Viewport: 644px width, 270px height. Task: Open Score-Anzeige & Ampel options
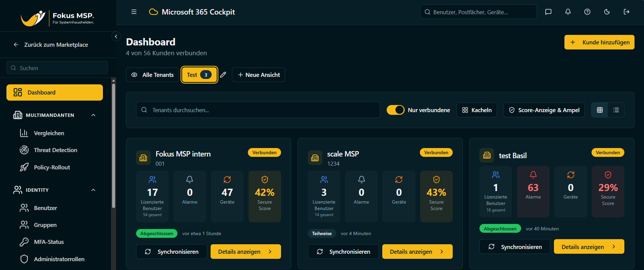[x=544, y=110]
